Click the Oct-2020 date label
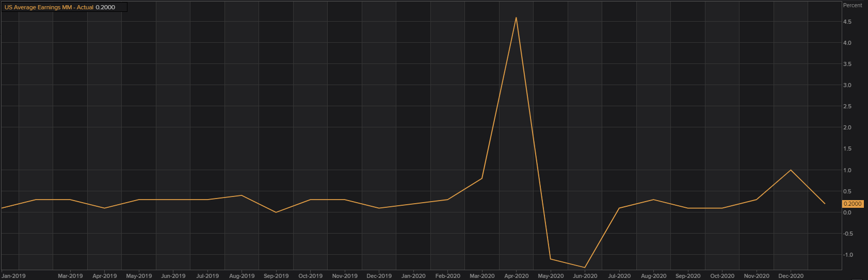The image size is (868, 280). [x=722, y=276]
